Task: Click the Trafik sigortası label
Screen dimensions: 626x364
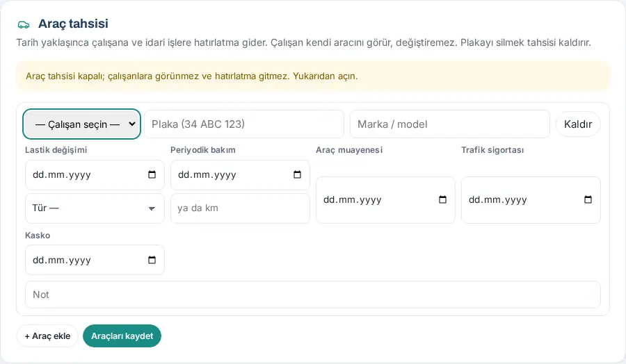Action: coord(492,150)
